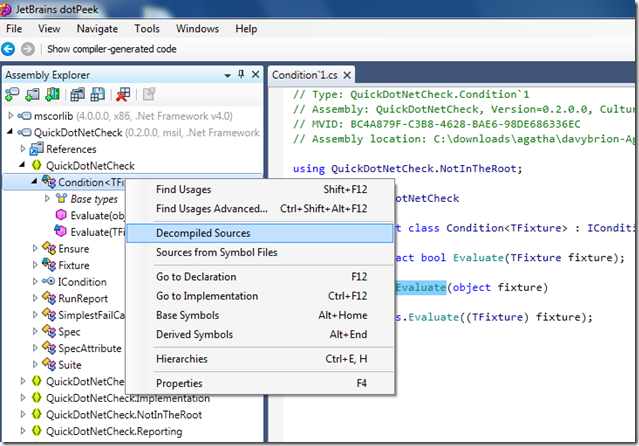
Task: Expand the RunReport class node
Action: (x=35, y=298)
